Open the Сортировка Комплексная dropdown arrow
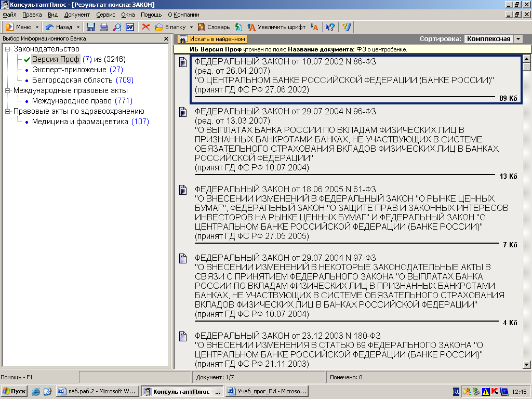532x399 pixels. click(518, 39)
